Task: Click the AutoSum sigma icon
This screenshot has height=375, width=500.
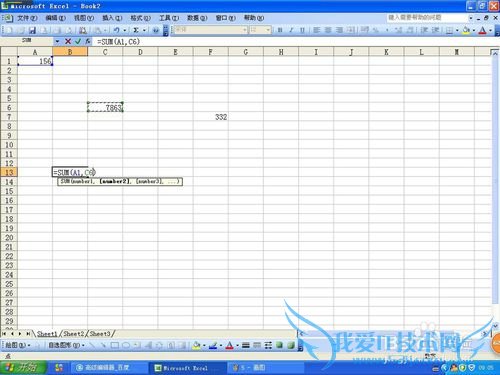Action: coord(136,30)
